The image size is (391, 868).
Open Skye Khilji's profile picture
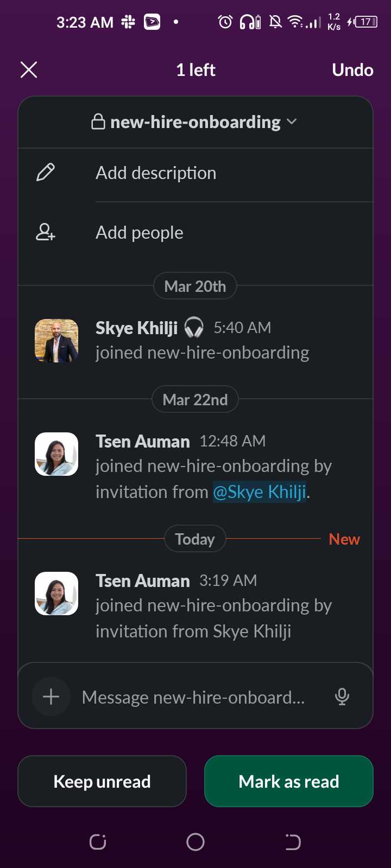(56, 340)
